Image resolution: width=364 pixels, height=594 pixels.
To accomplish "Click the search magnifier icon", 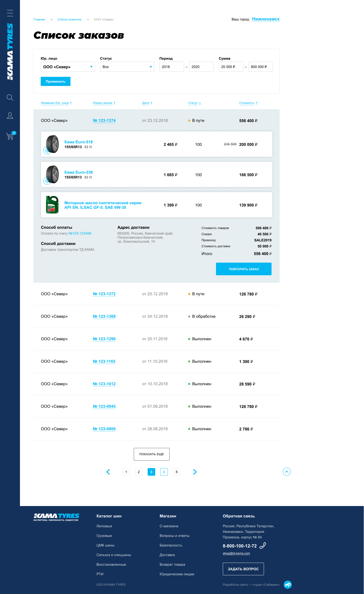I will point(10,98).
